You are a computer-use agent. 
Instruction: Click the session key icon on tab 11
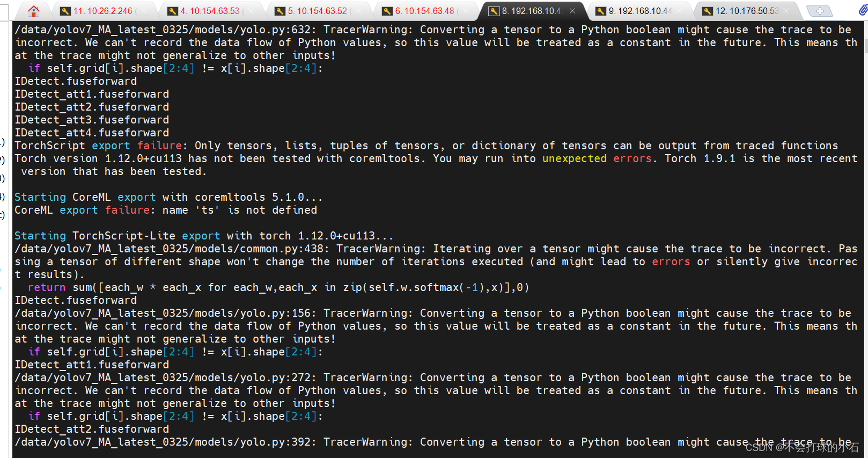[x=65, y=11]
